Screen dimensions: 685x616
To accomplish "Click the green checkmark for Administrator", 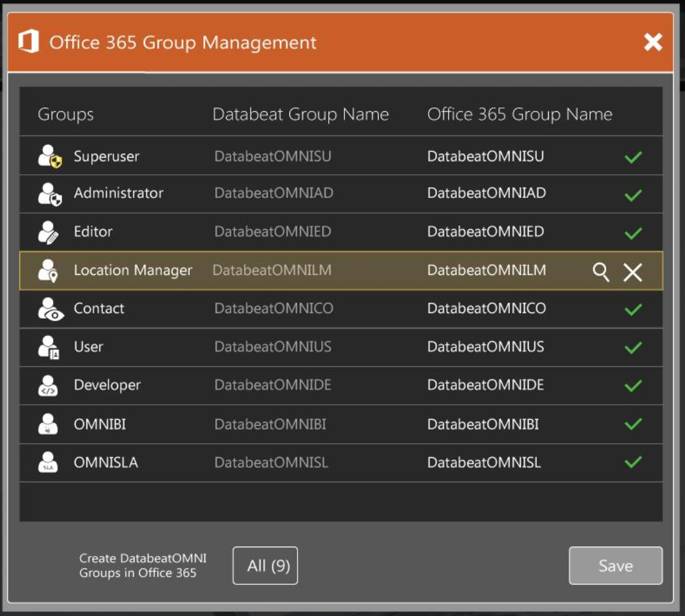I will coord(633,195).
